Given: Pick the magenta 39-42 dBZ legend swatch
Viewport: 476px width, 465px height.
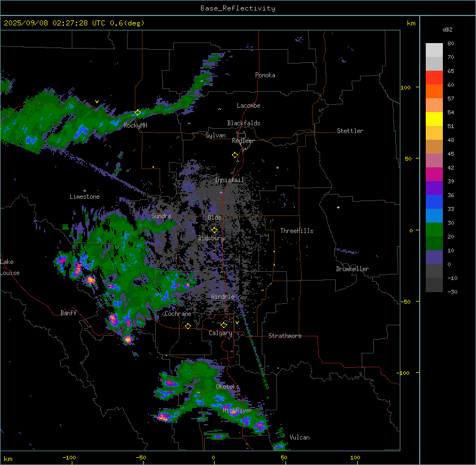Looking at the screenshot, I should [434, 174].
